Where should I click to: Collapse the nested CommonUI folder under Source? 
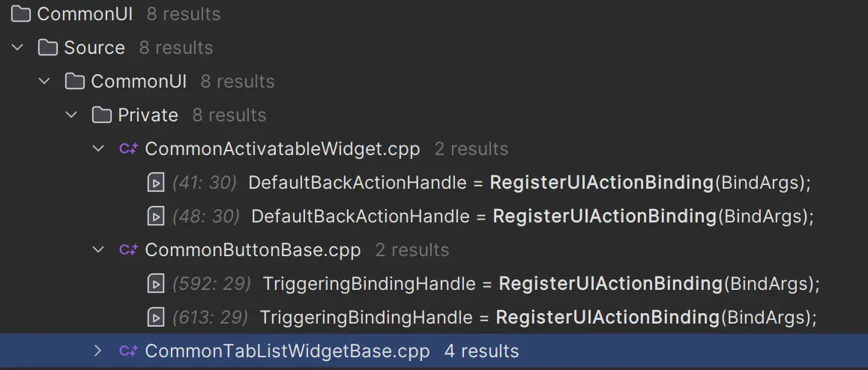[44, 82]
